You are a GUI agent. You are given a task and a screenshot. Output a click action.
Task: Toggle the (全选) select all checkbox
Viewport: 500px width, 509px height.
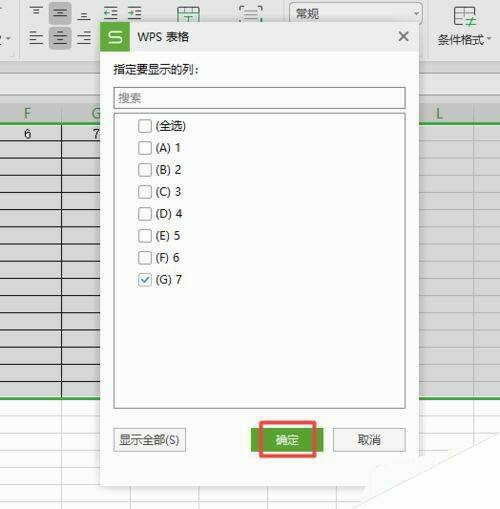pyautogui.click(x=145, y=126)
